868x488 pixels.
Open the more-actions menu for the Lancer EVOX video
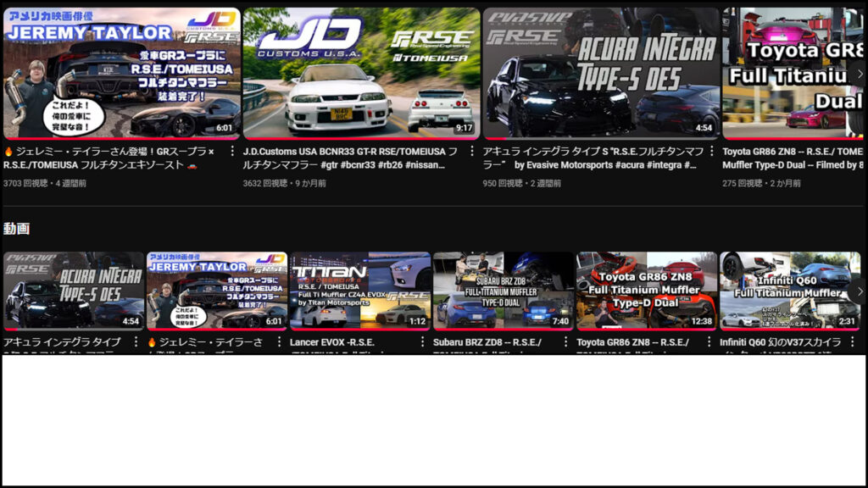[422, 342]
